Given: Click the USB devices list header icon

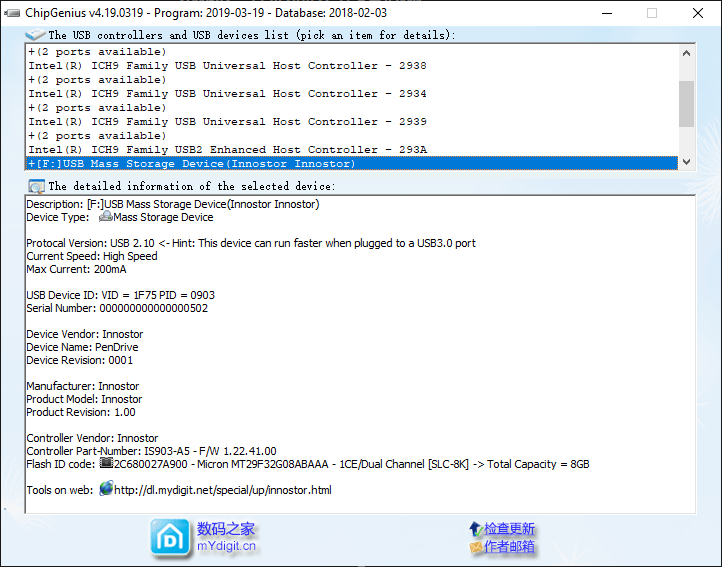Looking at the screenshot, I should [x=35, y=35].
